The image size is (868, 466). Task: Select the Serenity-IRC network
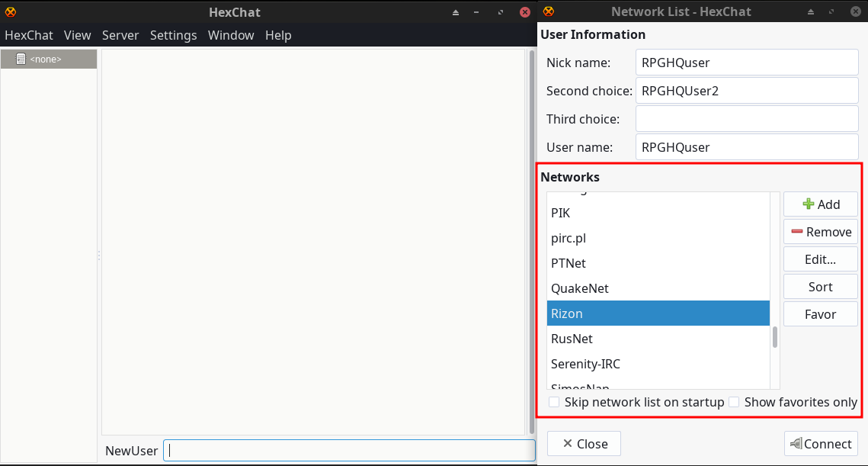click(658, 364)
